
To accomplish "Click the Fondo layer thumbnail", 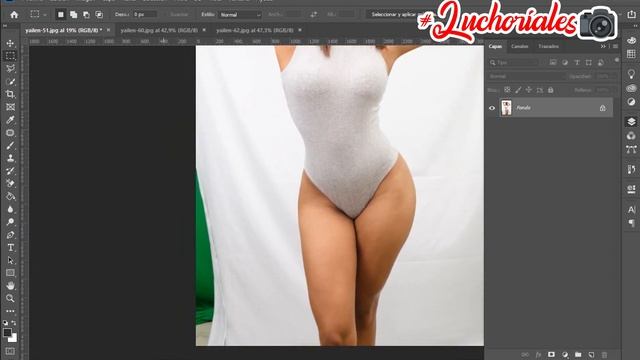I will pyautogui.click(x=506, y=108).
